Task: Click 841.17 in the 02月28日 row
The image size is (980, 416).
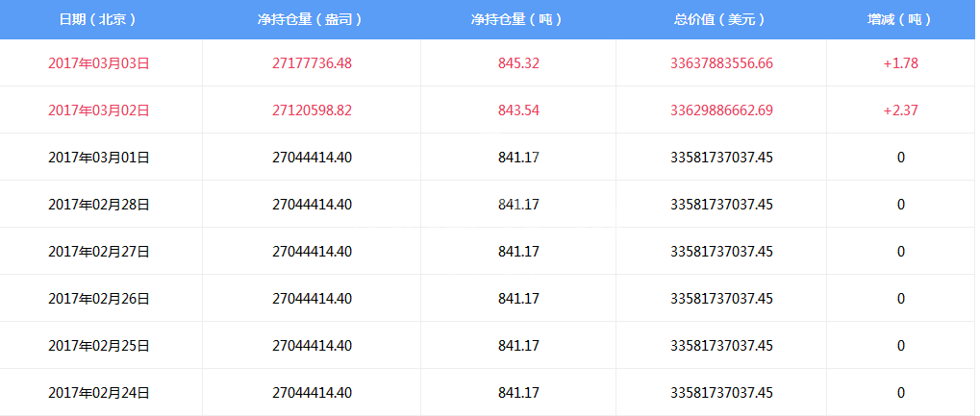Action: tap(518, 205)
